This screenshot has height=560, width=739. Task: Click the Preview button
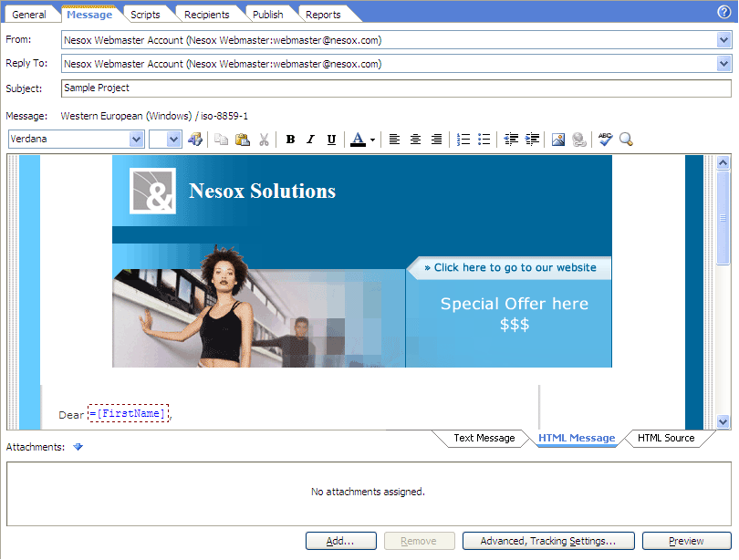click(686, 541)
